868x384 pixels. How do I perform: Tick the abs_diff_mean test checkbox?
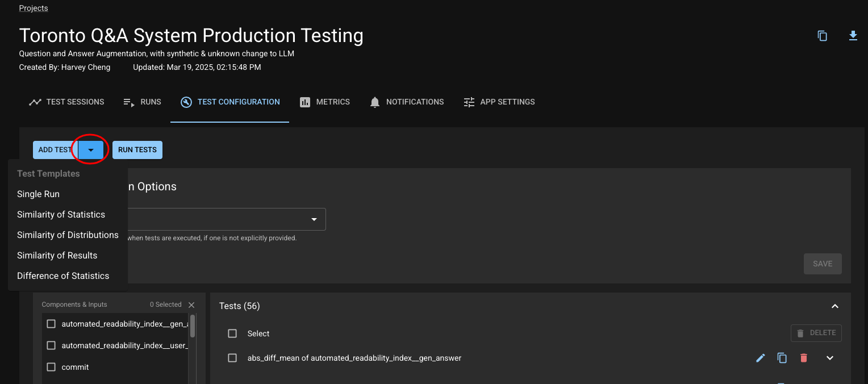click(232, 358)
